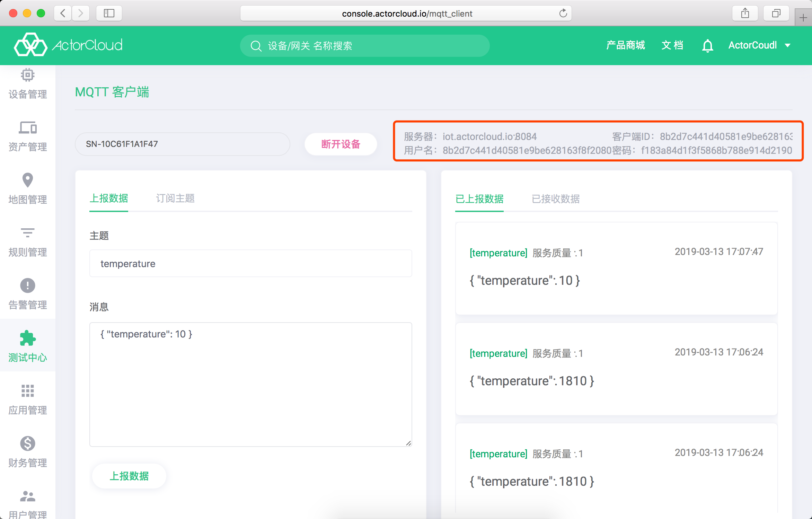Switch to the 已接收数据 tab
The width and height of the screenshot is (812, 519).
click(555, 199)
